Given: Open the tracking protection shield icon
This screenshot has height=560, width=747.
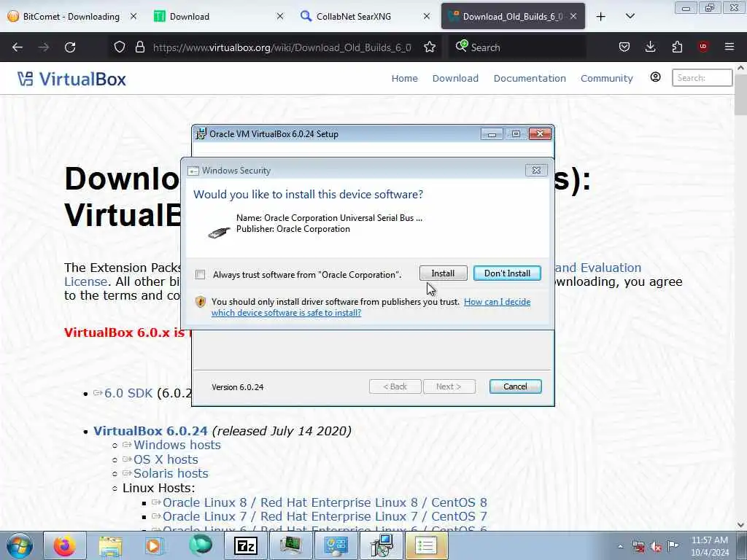Looking at the screenshot, I should pyautogui.click(x=120, y=47).
